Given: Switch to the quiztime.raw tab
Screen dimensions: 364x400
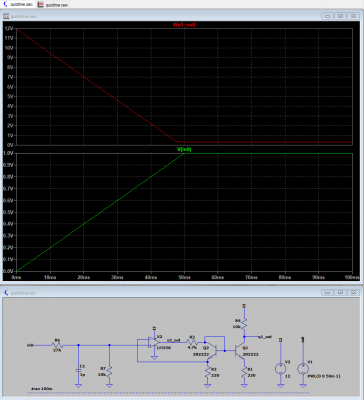Looking at the screenshot, I should pyautogui.click(x=52, y=4).
